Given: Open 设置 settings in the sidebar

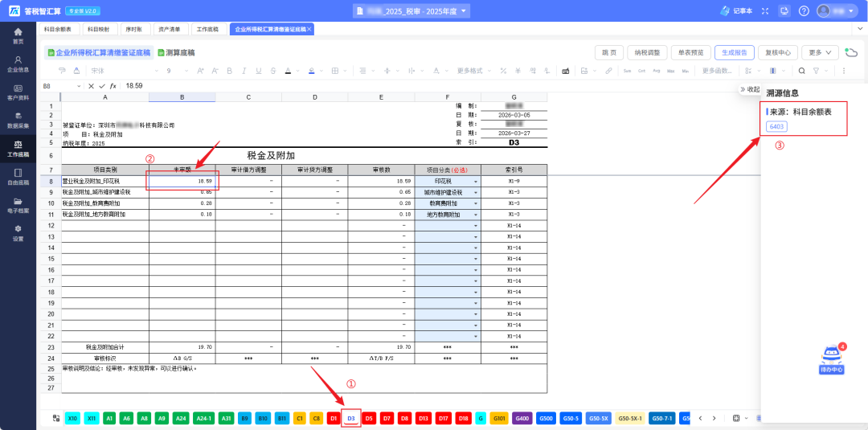Looking at the screenshot, I should click(x=18, y=233).
